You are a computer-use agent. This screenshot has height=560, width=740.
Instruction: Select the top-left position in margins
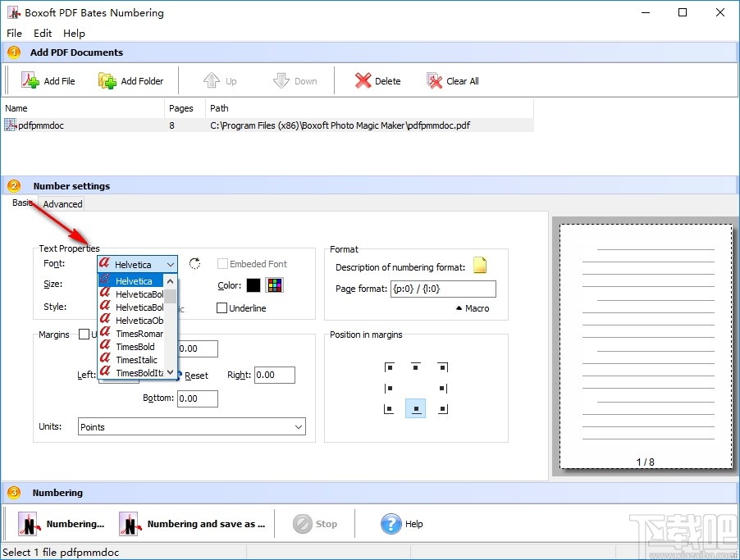point(388,367)
